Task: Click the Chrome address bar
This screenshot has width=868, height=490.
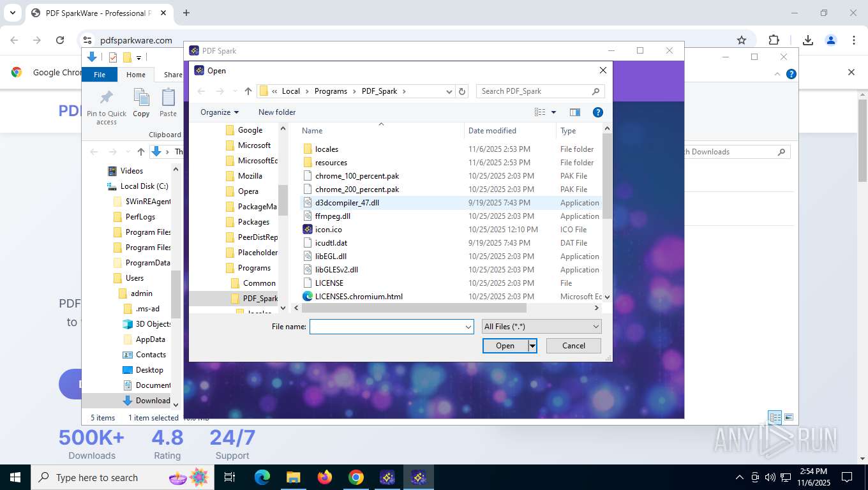Action: [x=408, y=40]
